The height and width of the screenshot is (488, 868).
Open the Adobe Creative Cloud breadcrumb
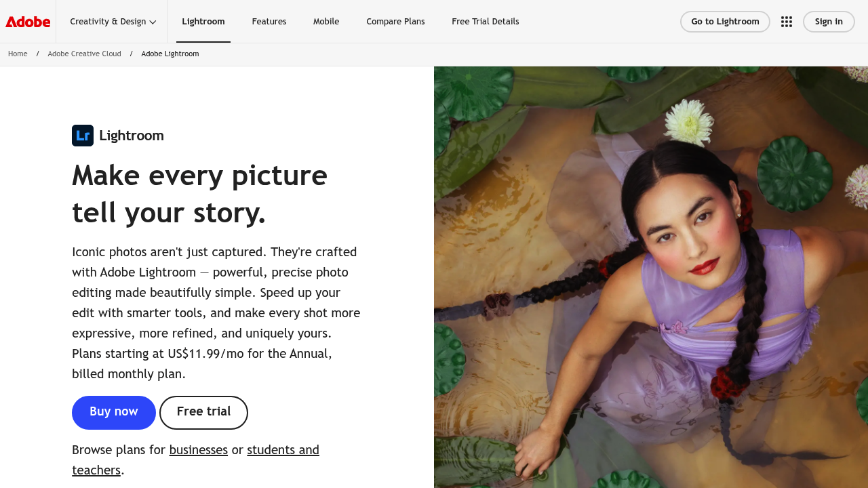pyautogui.click(x=85, y=54)
